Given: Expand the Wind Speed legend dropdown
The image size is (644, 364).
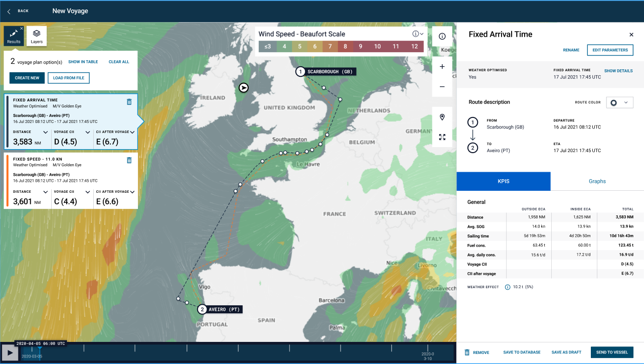Looking at the screenshot, I should click(422, 34).
